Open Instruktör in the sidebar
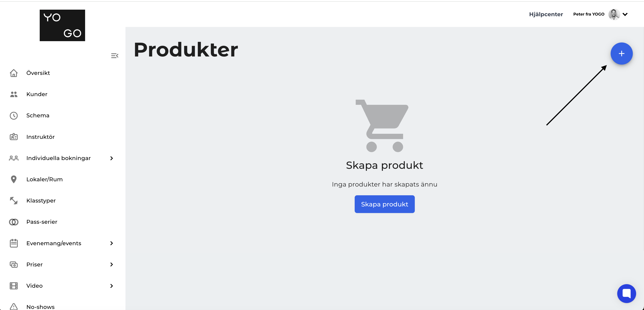The width and height of the screenshot is (644, 310). click(x=40, y=137)
